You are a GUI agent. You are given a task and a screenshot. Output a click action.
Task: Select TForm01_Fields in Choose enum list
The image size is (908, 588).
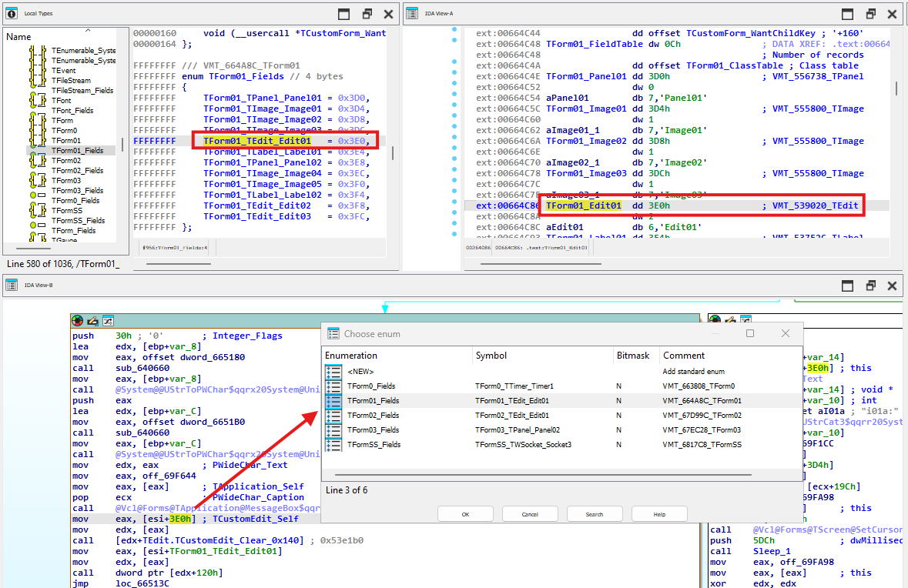(x=561, y=400)
